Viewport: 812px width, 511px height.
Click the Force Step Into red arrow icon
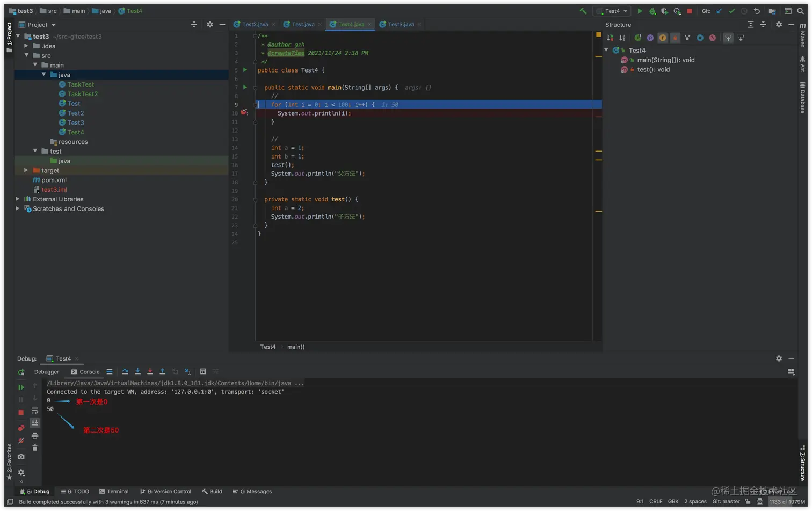(x=150, y=371)
